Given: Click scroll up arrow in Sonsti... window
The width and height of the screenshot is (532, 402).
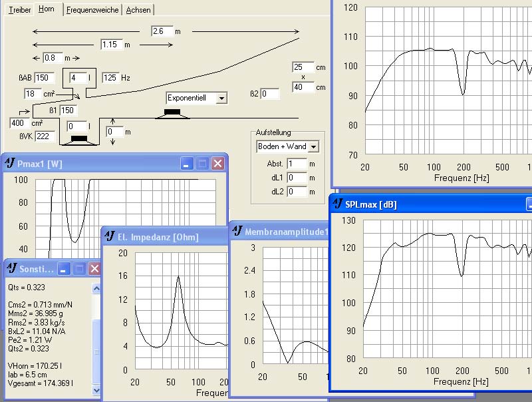Looking at the screenshot, I should (x=96, y=289).
